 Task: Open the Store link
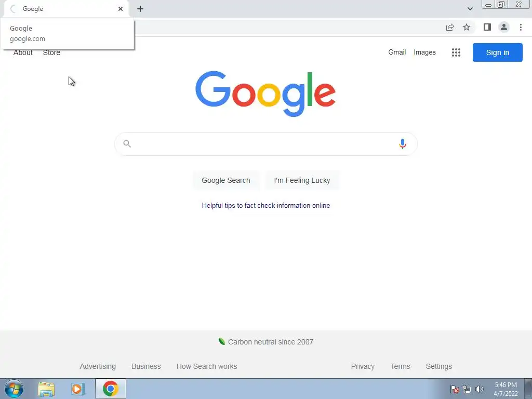(51, 52)
